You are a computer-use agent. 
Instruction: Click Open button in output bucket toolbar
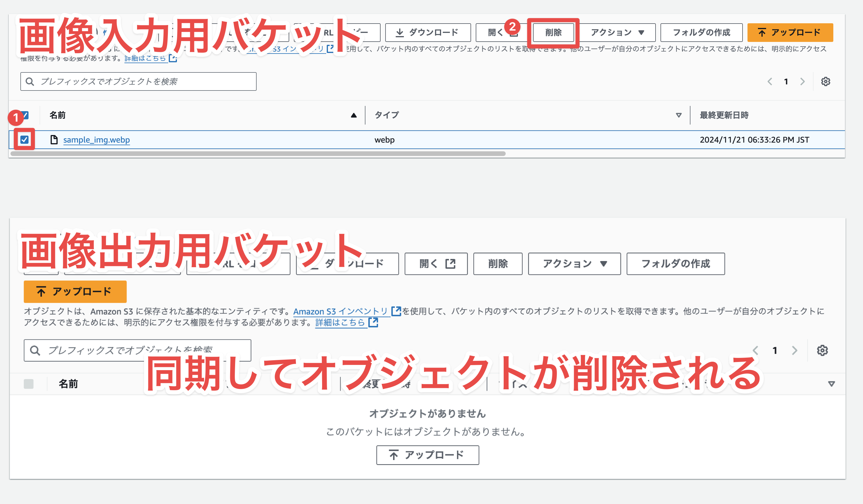tap(436, 264)
